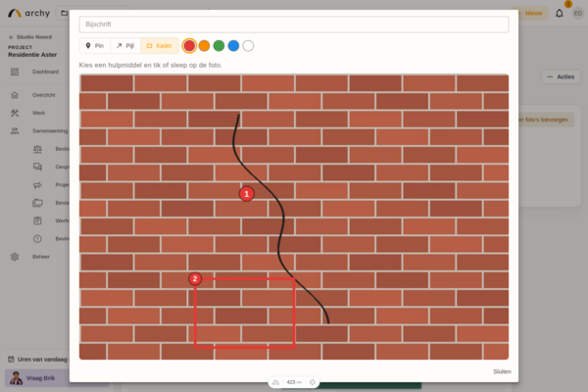
Task: Click the folders sidebar icon
Action: 37,203
